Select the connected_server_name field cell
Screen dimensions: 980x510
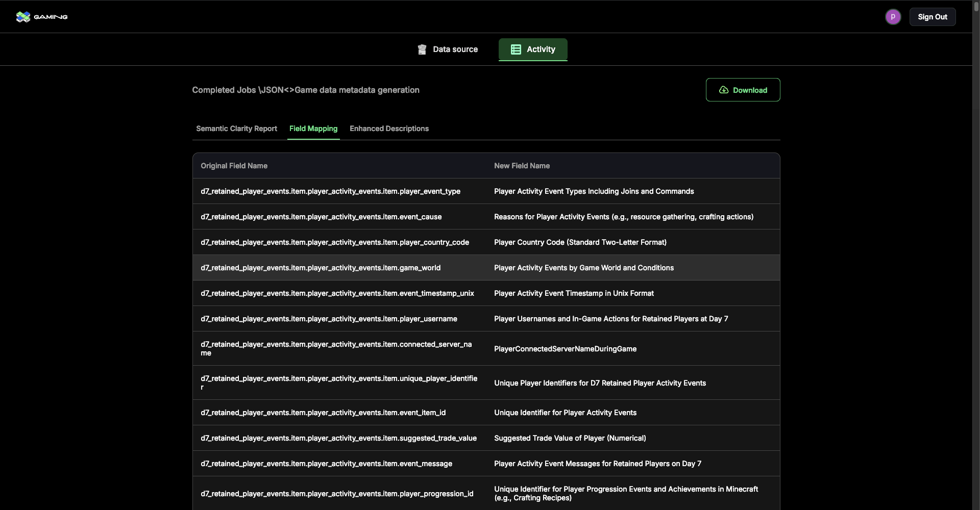point(339,348)
